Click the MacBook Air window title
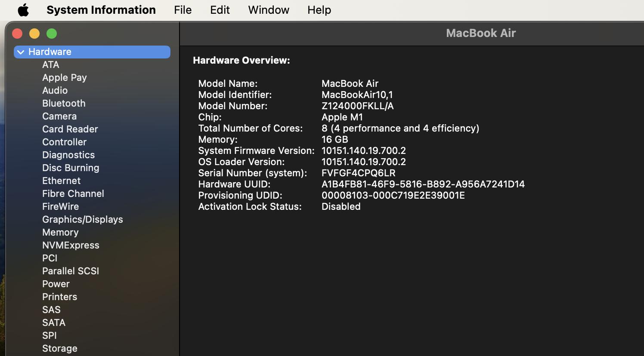644x356 pixels. tap(481, 33)
